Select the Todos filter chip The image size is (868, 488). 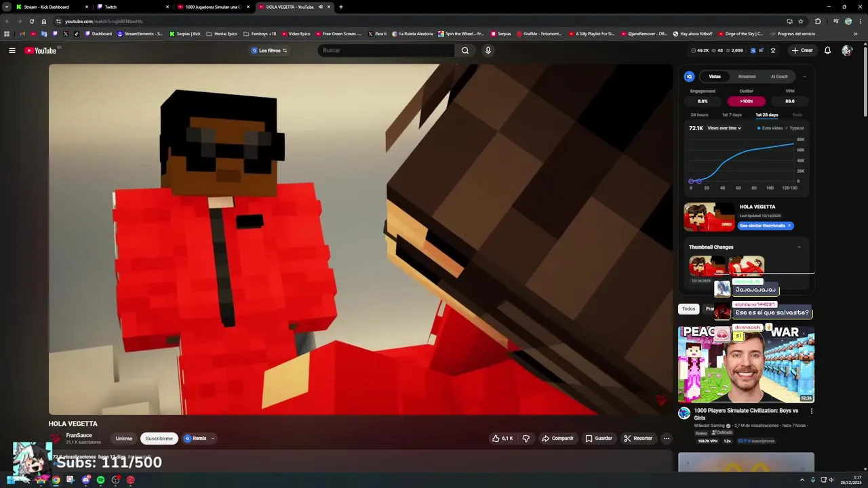688,308
